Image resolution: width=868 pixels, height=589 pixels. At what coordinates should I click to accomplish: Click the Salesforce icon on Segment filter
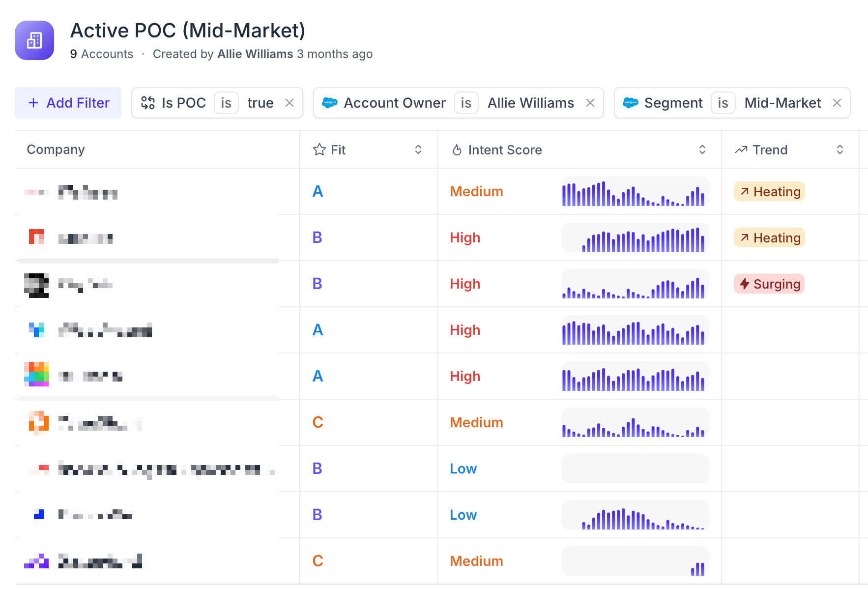coord(630,103)
